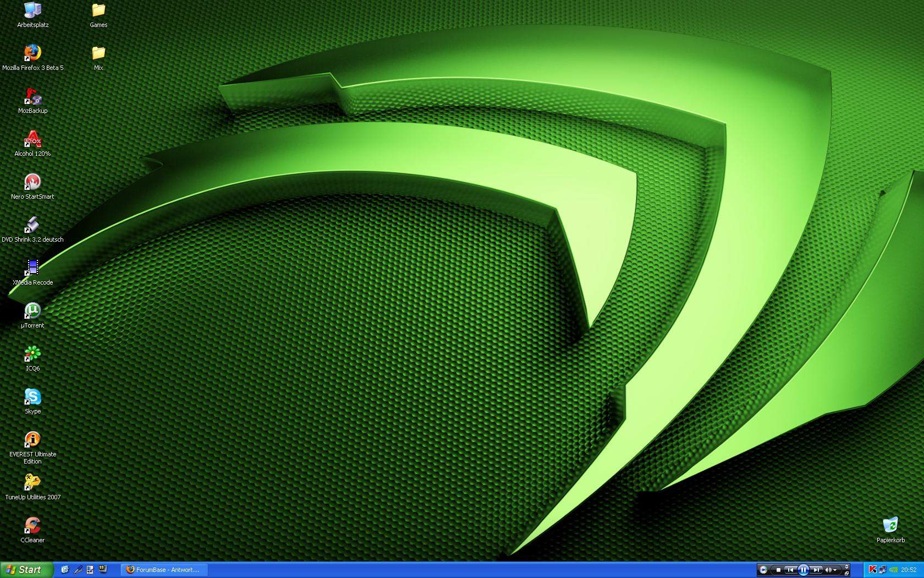Select DVD Shrink 3.2 deutsch shortcut
Screen dimensions: 924x578
pos(32,230)
